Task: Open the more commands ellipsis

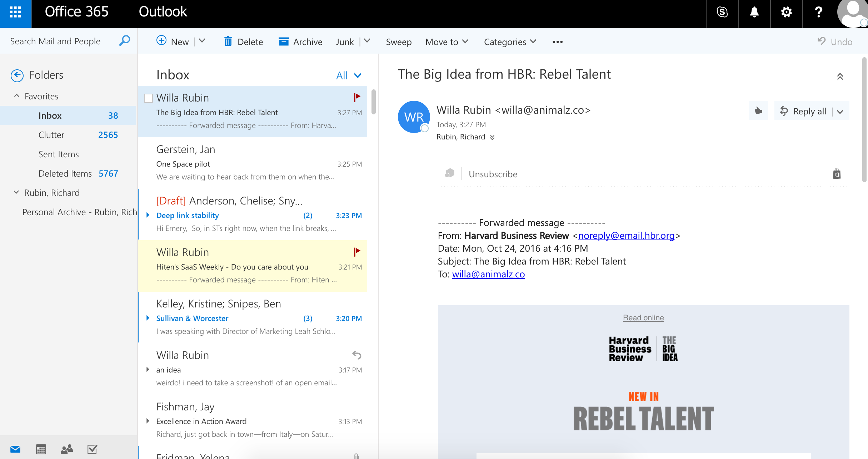Action: click(x=557, y=42)
